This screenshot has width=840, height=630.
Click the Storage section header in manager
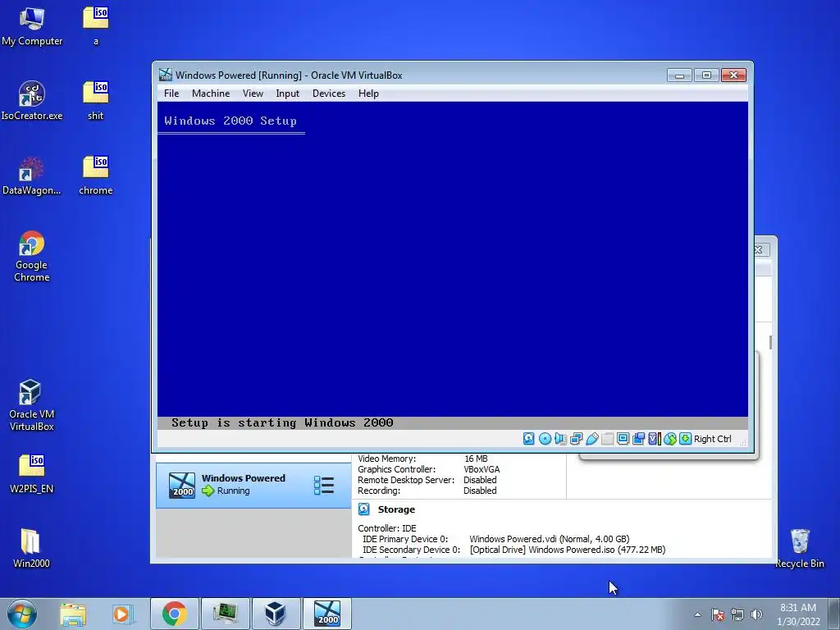396,509
